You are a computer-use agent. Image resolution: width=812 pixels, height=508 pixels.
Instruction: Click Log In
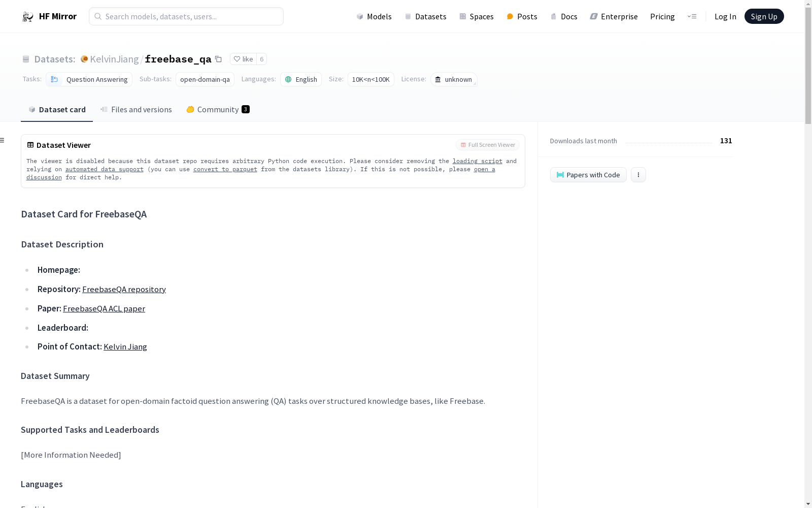coord(725,16)
